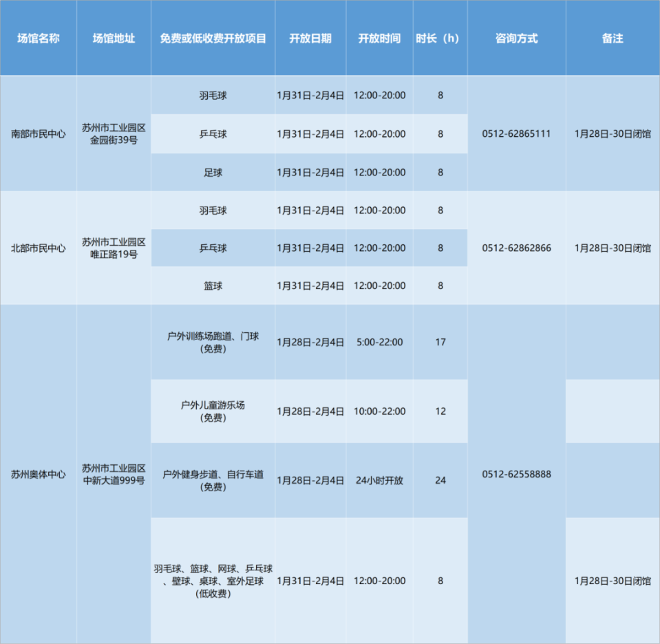Click the 24小时开放 time cell
660x644 pixels.
click(379, 480)
